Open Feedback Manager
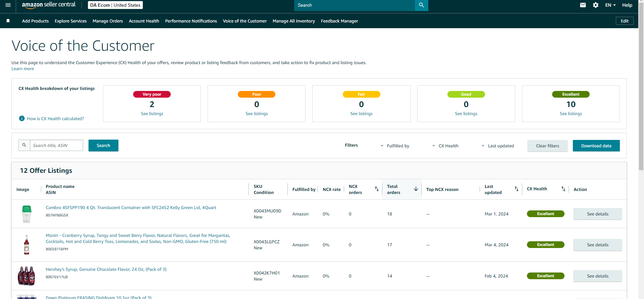The width and height of the screenshot is (644, 299). pos(339,21)
